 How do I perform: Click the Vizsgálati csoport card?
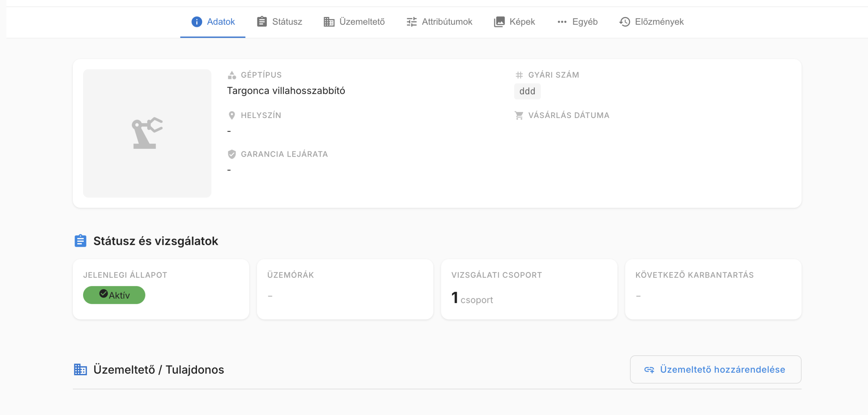(529, 289)
